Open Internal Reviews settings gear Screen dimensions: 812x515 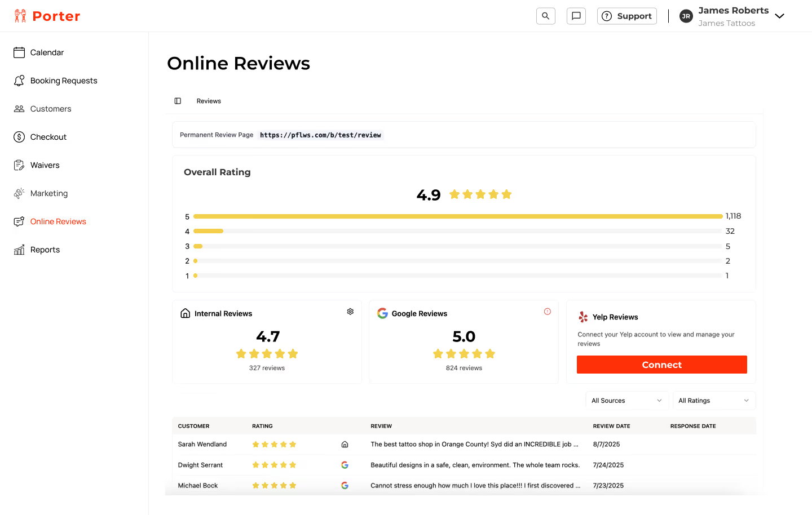click(350, 311)
